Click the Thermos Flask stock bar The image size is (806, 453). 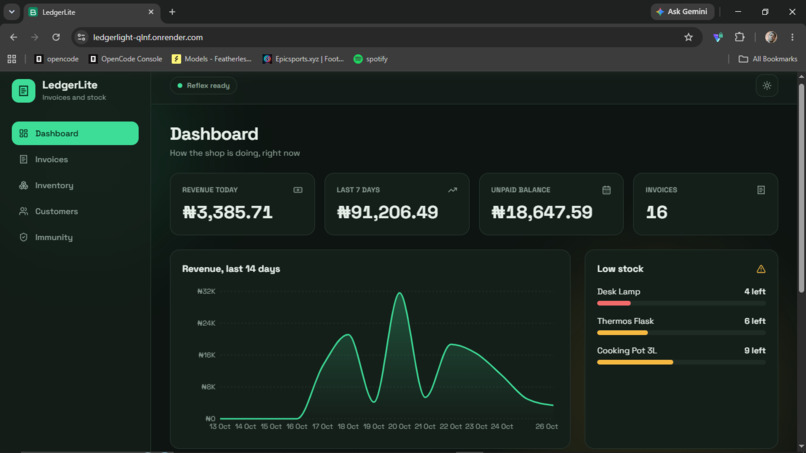(681, 333)
